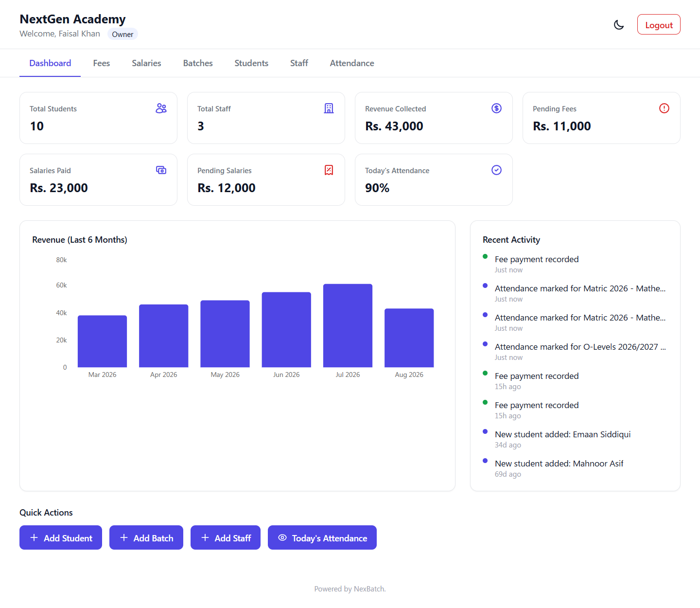Click the topmost 'Fee payment recorded' Just now entry
This screenshot has width=700, height=608.
(x=537, y=259)
